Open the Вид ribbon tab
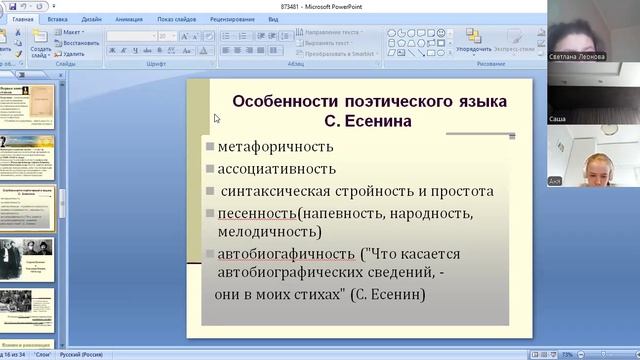Image resolution: width=640 pixels, height=360 pixels. pos(273,19)
